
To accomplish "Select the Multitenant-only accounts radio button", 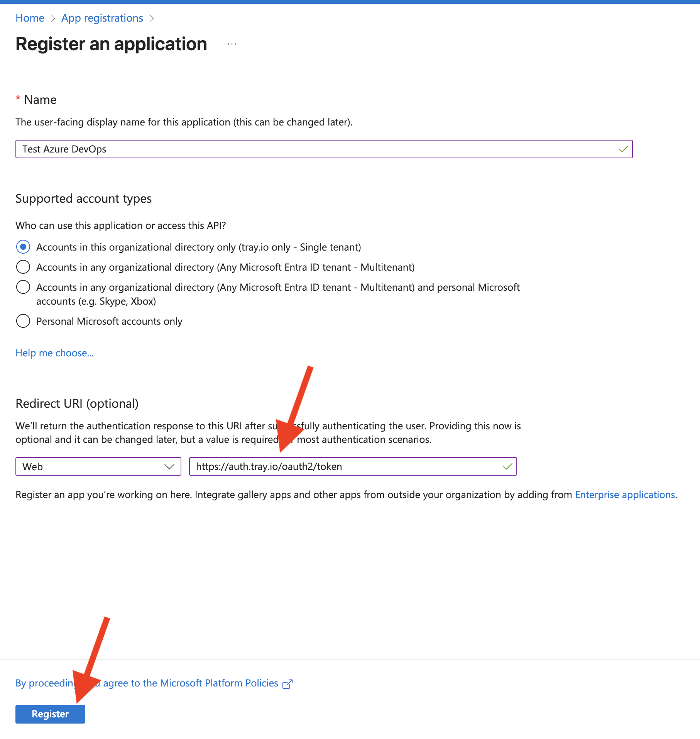I will 23,267.
